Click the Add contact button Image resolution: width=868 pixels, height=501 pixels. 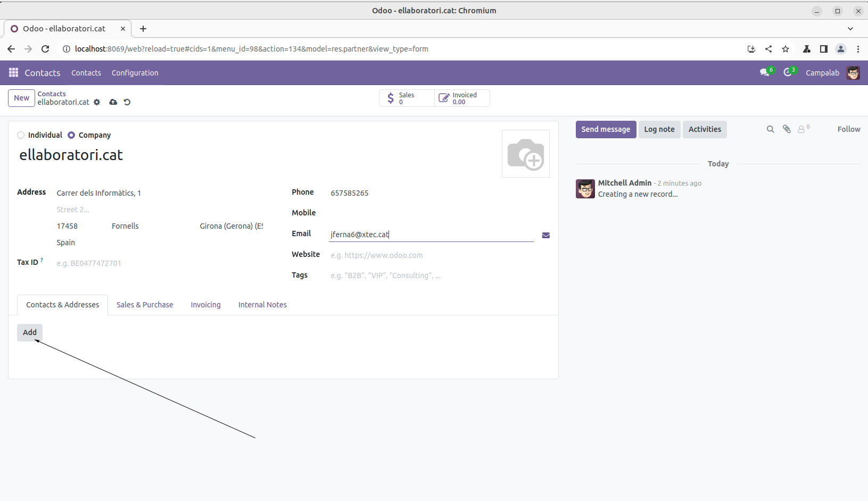(30, 332)
